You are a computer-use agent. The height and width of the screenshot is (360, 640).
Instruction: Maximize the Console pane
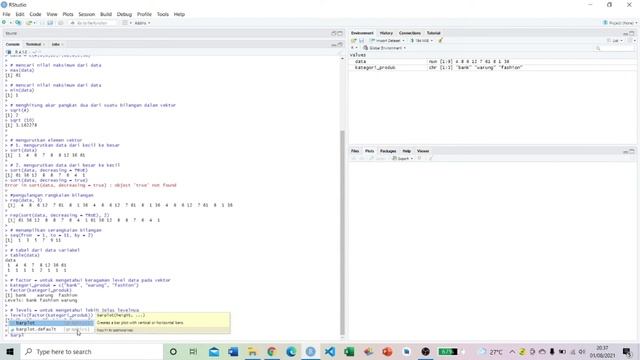click(340, 44)
